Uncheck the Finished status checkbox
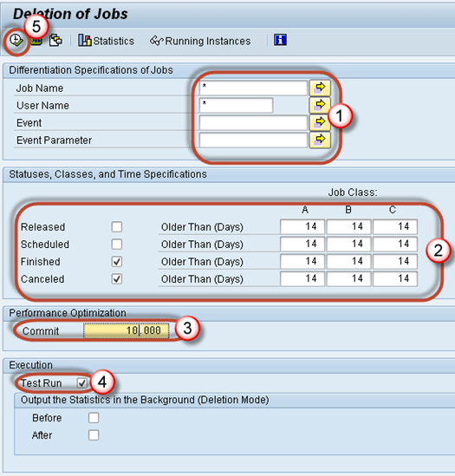 (x=117, y=261)
